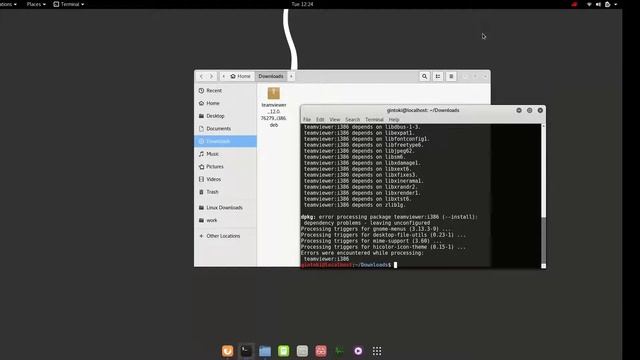Close the terminal window
The image size is (640, 360).
(540, 110)
